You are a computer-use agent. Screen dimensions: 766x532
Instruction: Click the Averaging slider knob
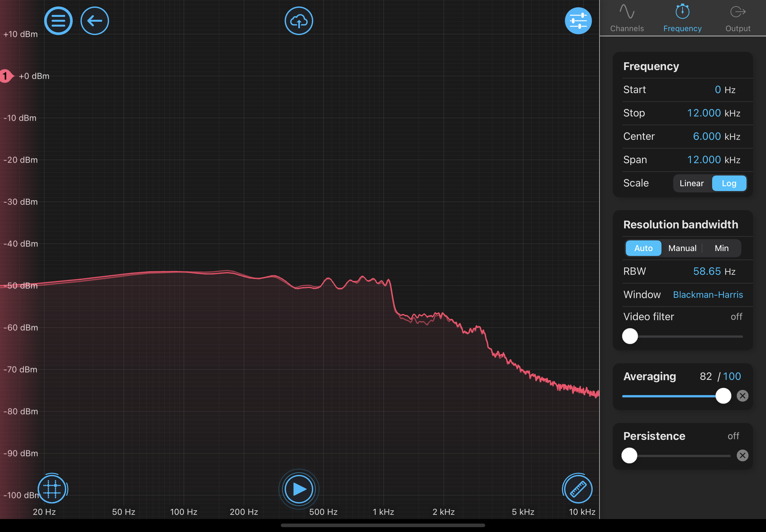tap(723, 396)
